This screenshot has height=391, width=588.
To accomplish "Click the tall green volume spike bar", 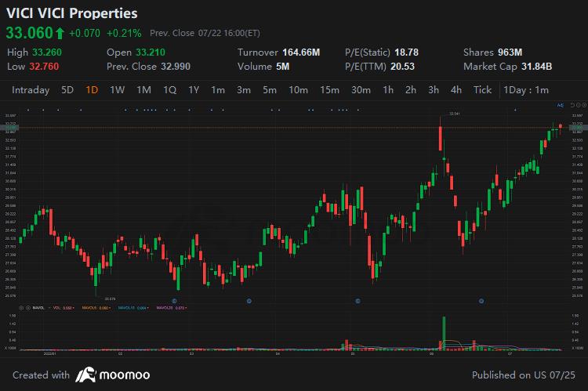I will [444, 333].
